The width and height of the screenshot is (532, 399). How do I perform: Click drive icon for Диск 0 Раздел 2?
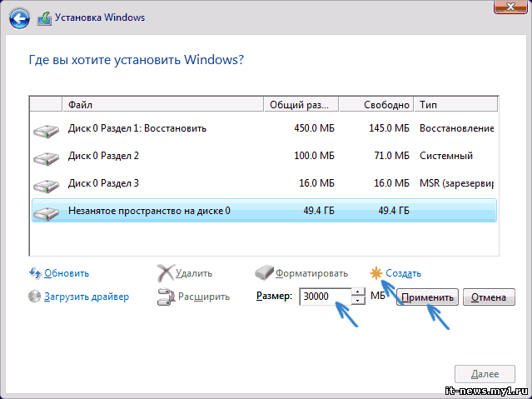(46, 158)
